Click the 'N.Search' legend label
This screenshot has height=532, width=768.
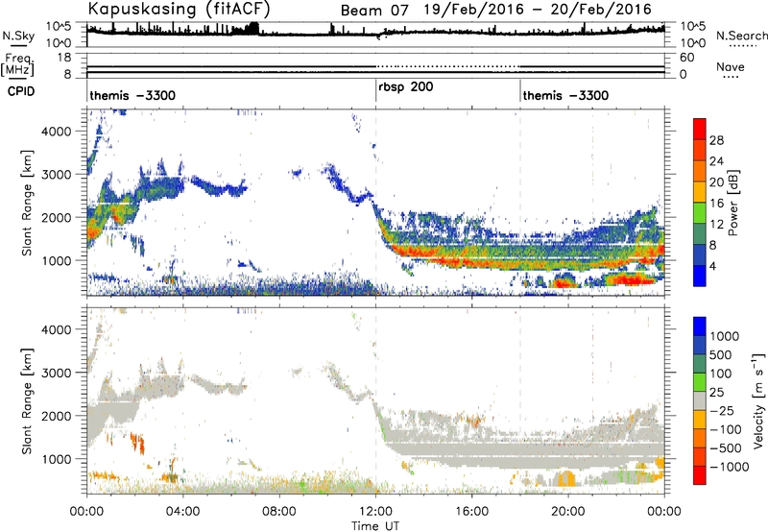[x=742, y=36]
